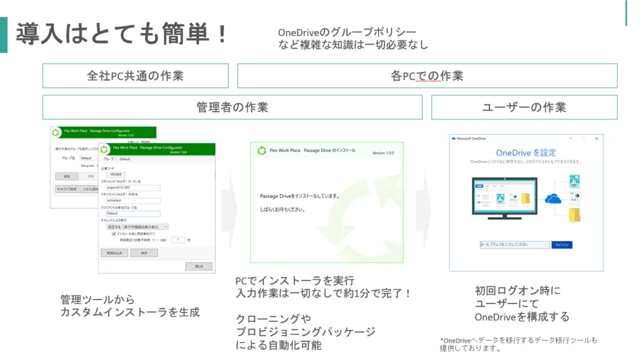Minimize the Microsoft OneDrive window

[x=571, y=138]
